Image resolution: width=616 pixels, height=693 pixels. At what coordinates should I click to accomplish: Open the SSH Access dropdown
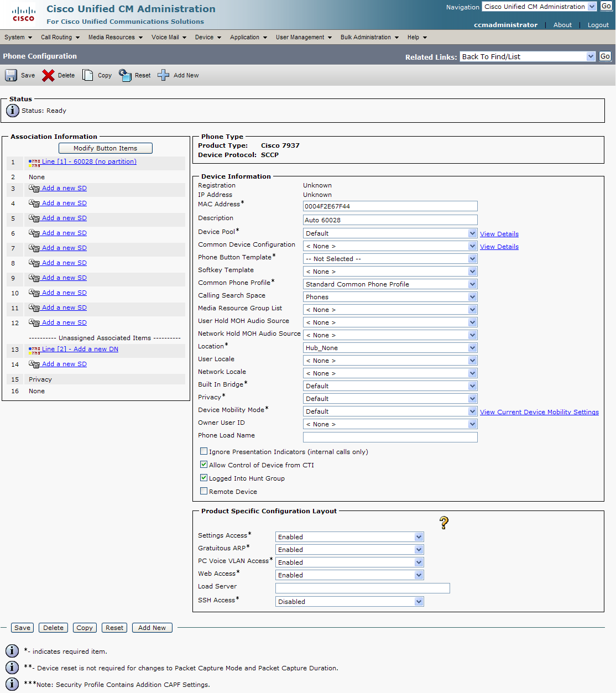[349, 602]
